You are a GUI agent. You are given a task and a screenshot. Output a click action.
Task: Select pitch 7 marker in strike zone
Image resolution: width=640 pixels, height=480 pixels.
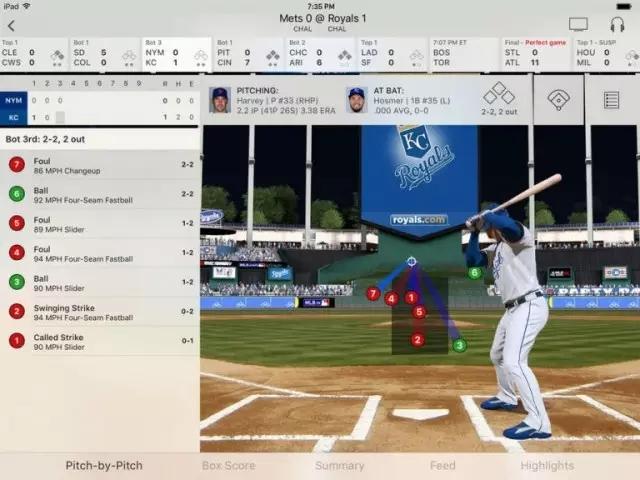tap(373, 294)
